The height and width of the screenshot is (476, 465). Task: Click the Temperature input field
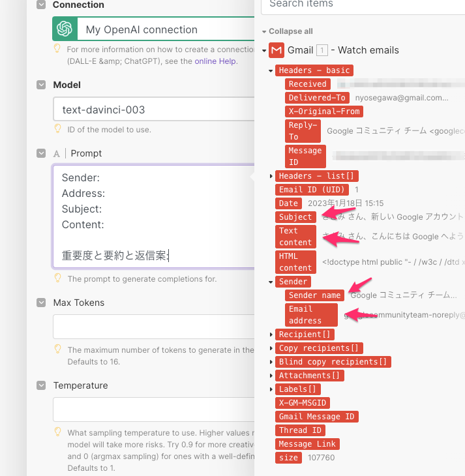tap(154, 409)
